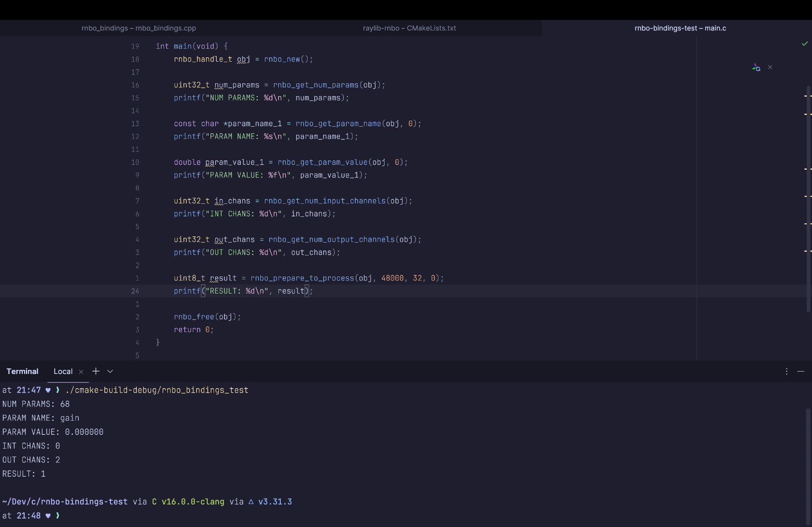Hide the Terminal tool window
Viewport: 812px width, 527px height.
click(801, 371)
